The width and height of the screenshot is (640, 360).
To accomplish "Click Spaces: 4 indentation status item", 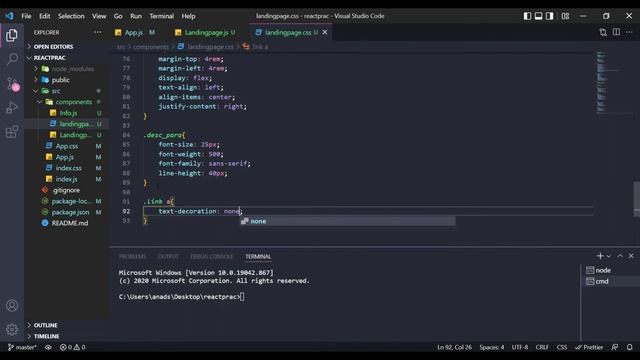I will coord(492,347).
